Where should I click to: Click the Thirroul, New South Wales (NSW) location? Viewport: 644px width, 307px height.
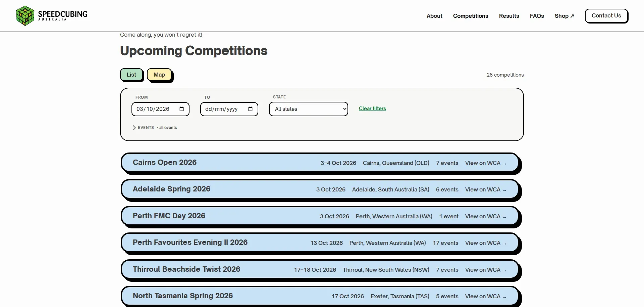386,270
